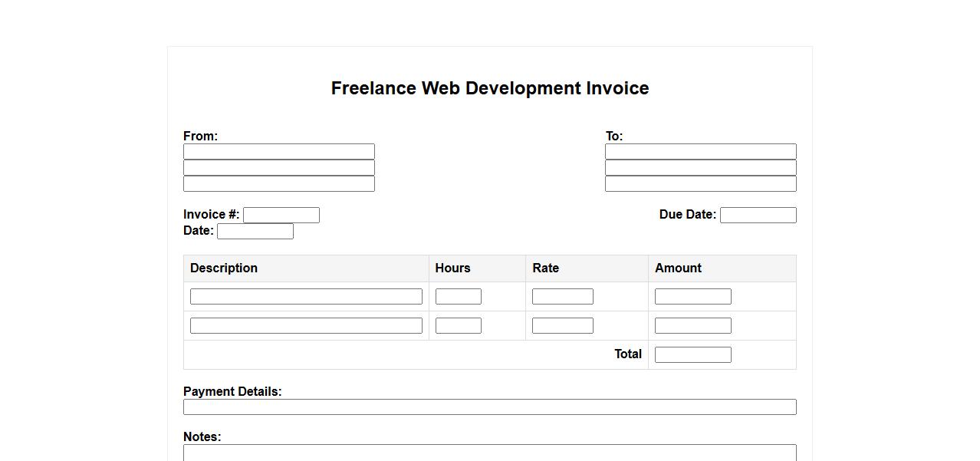Screen dimensions: 980x461
Task: Focus the third From address line field
Action: click(x=278, y=184)
